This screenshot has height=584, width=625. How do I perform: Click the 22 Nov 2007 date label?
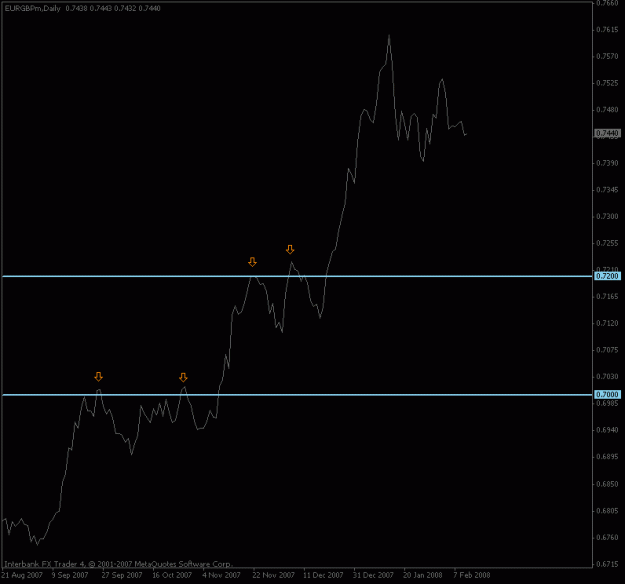coord(273,575)
